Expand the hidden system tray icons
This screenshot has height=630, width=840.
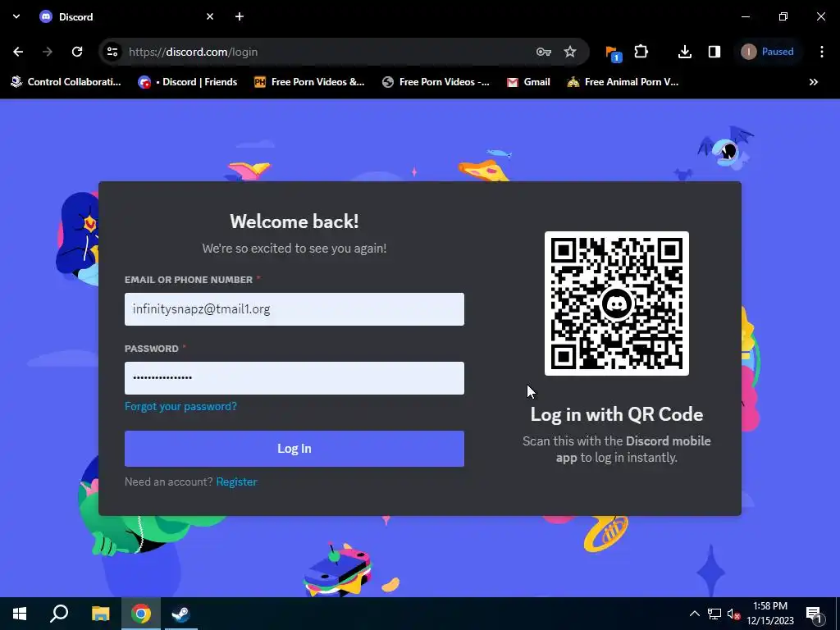click(694, 614)
